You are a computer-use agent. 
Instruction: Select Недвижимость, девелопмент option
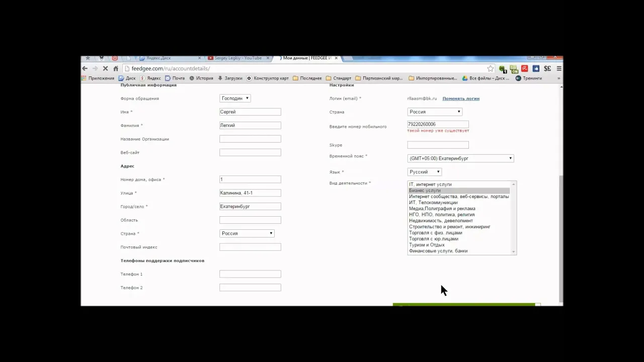click(459, 221)
